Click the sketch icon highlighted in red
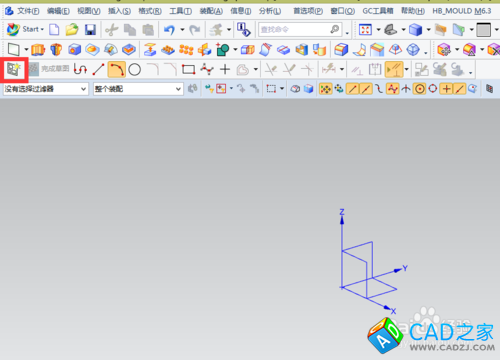Image resolution: width=500 pixels, height=360 pixels. click(x=14, y=69)
